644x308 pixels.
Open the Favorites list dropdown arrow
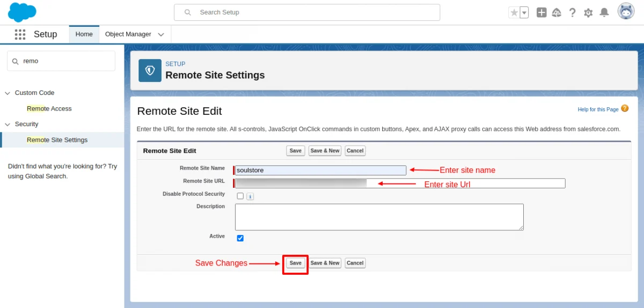(x=524, y=12)
